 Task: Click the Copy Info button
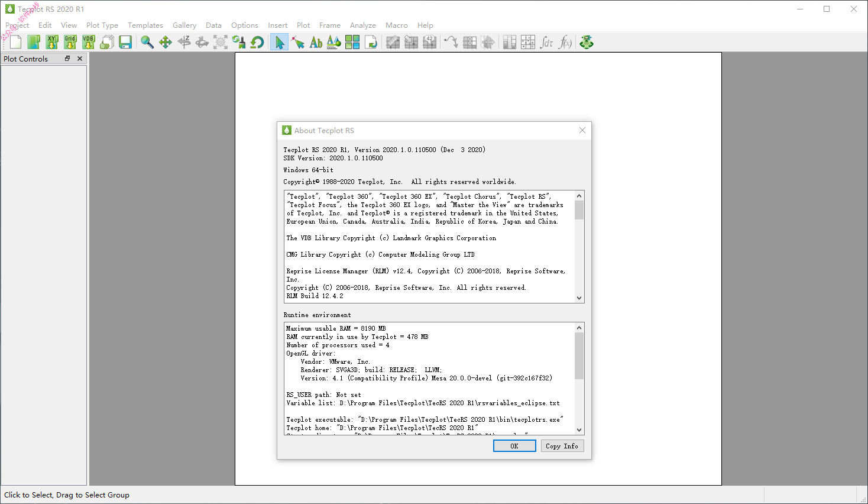pyautogui.click(x=562, y=446)
